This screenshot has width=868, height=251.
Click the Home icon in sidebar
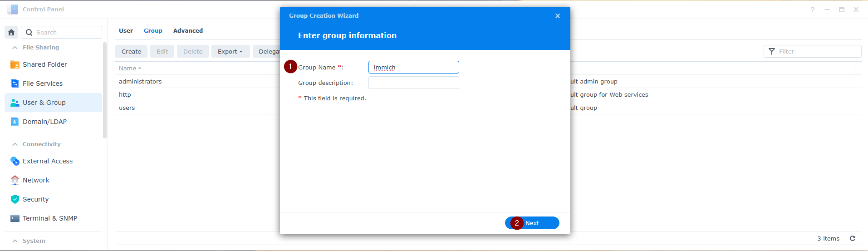(x=11, y=32)
